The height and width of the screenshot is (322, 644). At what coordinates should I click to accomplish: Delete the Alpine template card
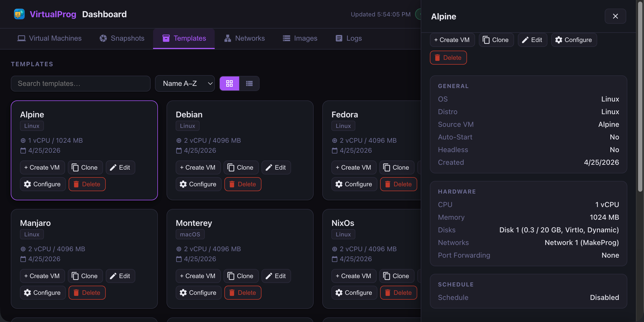point(87,184)
